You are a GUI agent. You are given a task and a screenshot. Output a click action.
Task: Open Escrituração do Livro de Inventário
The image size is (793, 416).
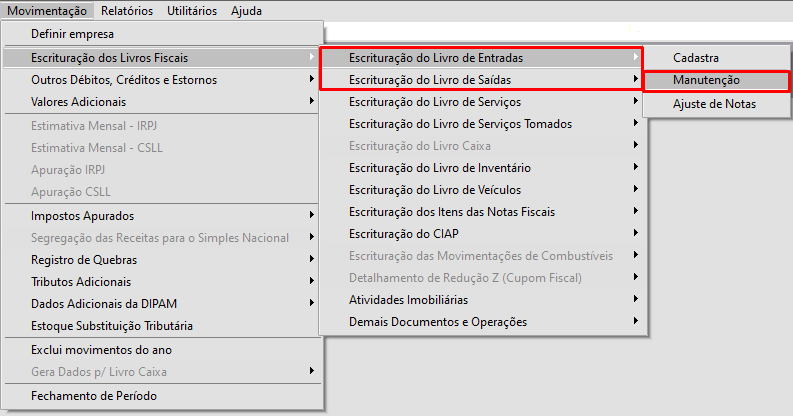pyautogui.click(x=483, y=168)
